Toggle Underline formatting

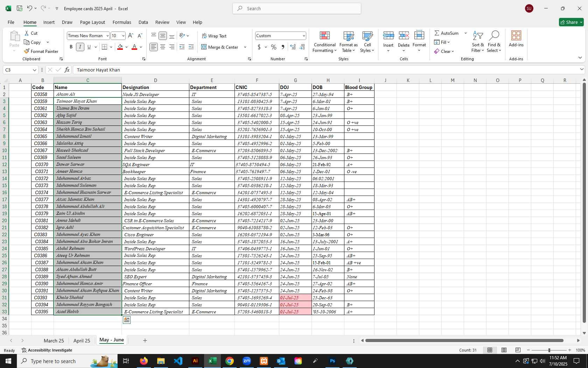pos(89,47)
